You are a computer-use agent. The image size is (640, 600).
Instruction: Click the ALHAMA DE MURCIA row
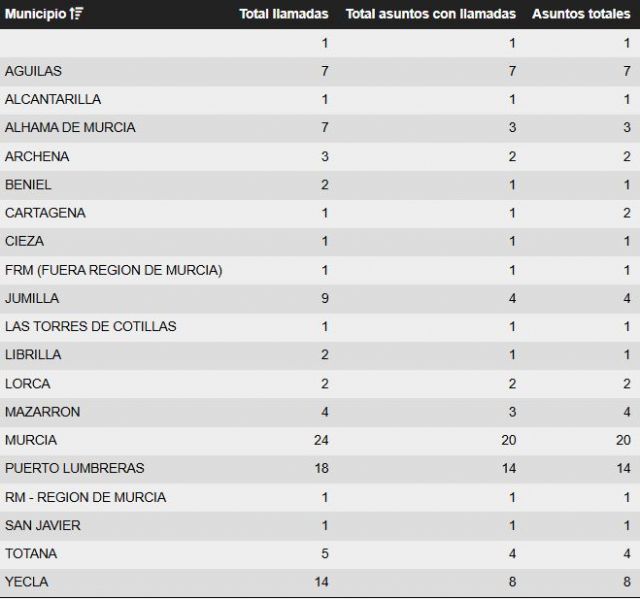point(70,127)
